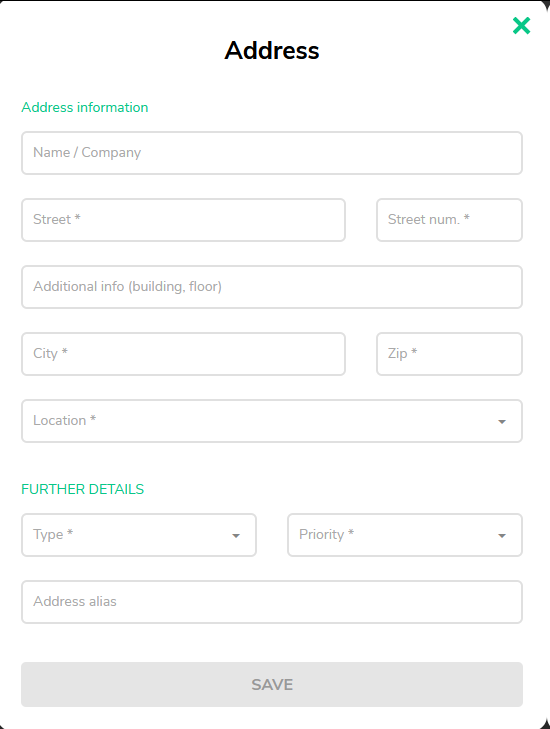Close the Address dialog with the green X
Screen dimensions: 550x729
pyautogui.click(x=521, y=26)
